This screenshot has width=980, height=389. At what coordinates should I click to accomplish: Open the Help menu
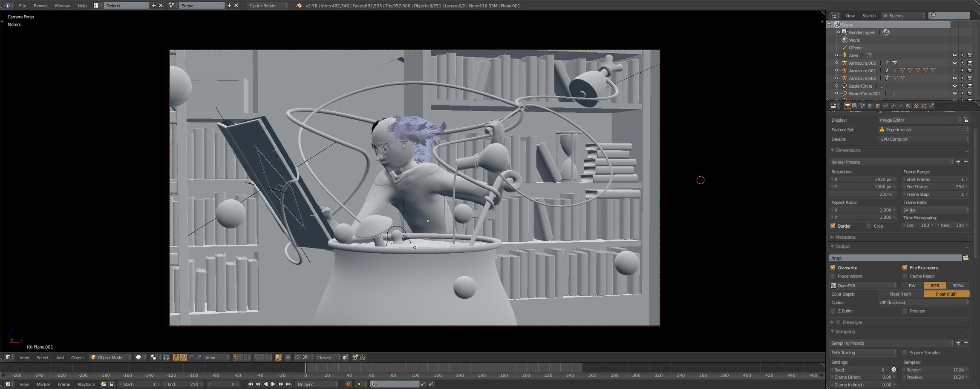(x=82, y=6)
